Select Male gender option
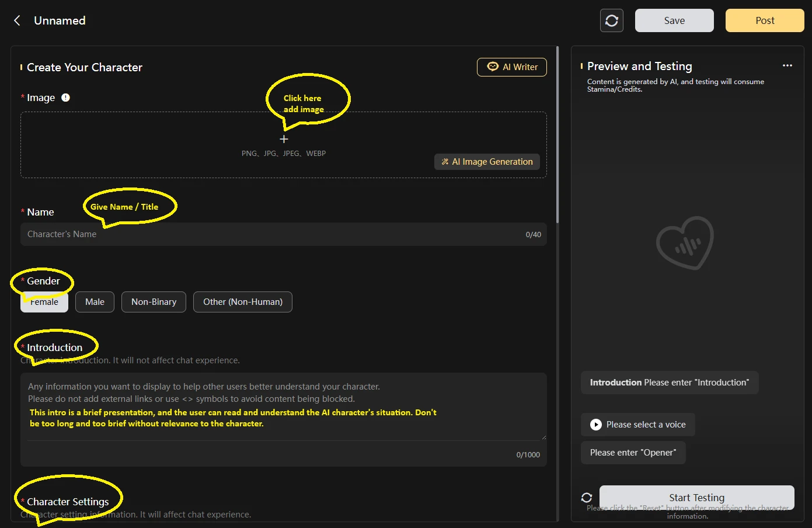This screenshot has height=528, width=812. coord(95,302)
